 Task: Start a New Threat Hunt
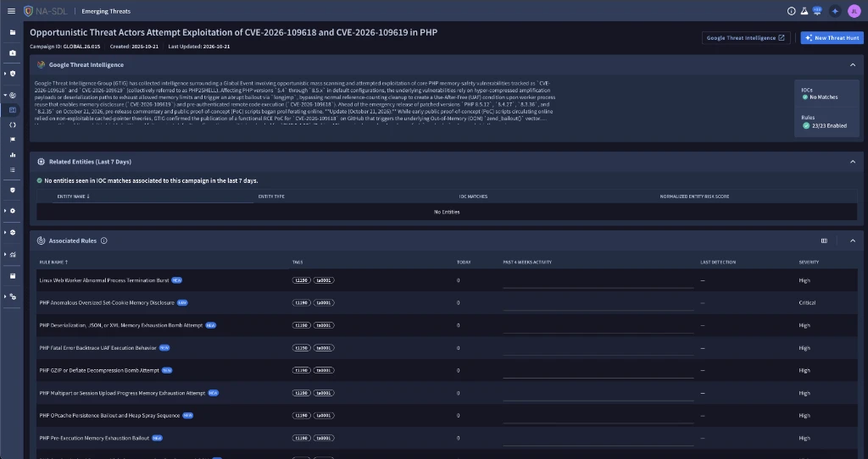point(832,37)
